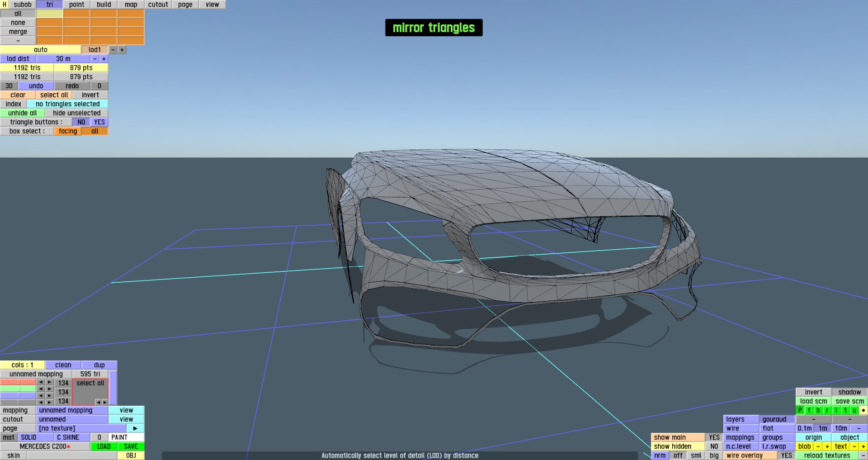Open the subob tab

tap(23, 5)
